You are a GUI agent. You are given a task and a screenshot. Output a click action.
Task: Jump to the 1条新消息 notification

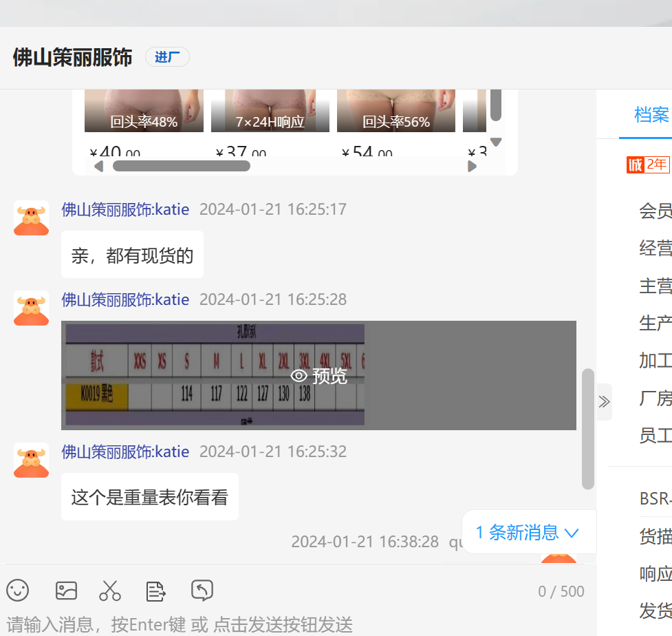[528, 532]
